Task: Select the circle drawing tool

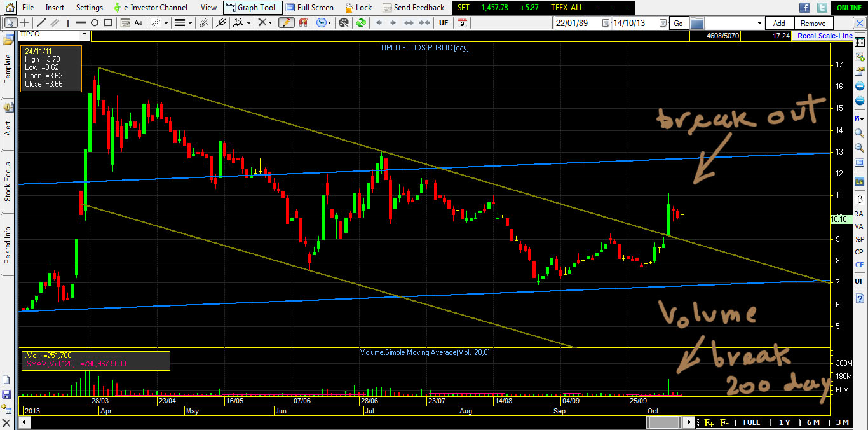Action: [x=95, y=22]
